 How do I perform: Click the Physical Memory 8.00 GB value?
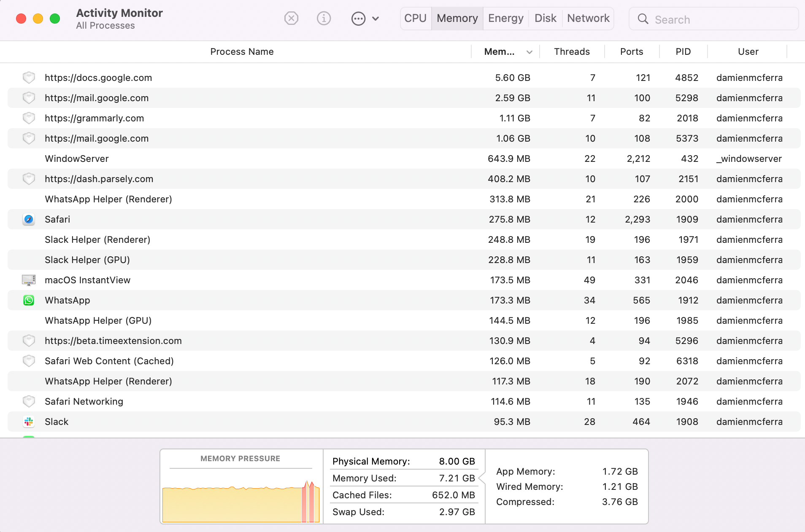[457, 461]
